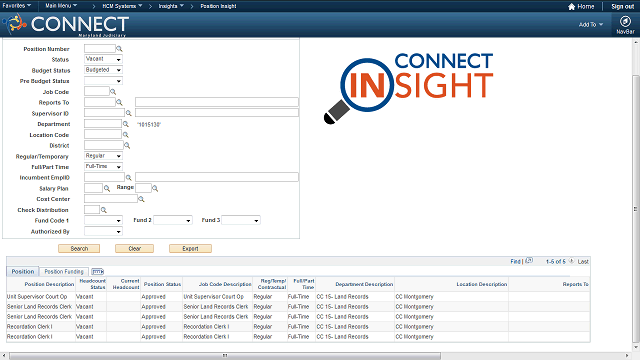Expand the Authorized By dropdown
This screenshot has height=360, width=640.
[103, 231]
